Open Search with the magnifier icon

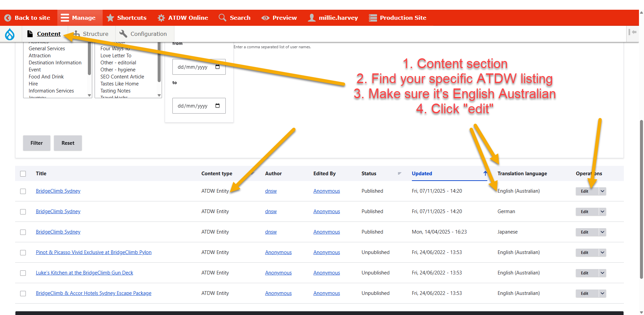[x=222, y=17]
